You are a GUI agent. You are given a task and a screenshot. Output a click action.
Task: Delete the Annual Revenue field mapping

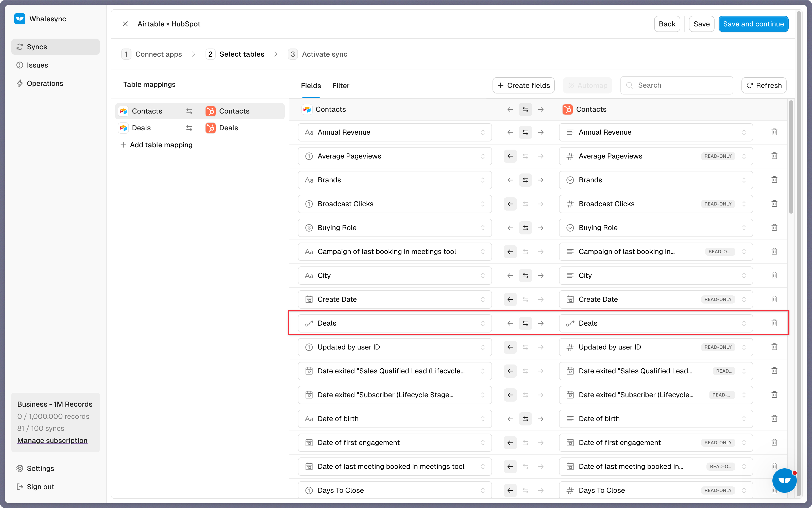(x=774, y=132)
